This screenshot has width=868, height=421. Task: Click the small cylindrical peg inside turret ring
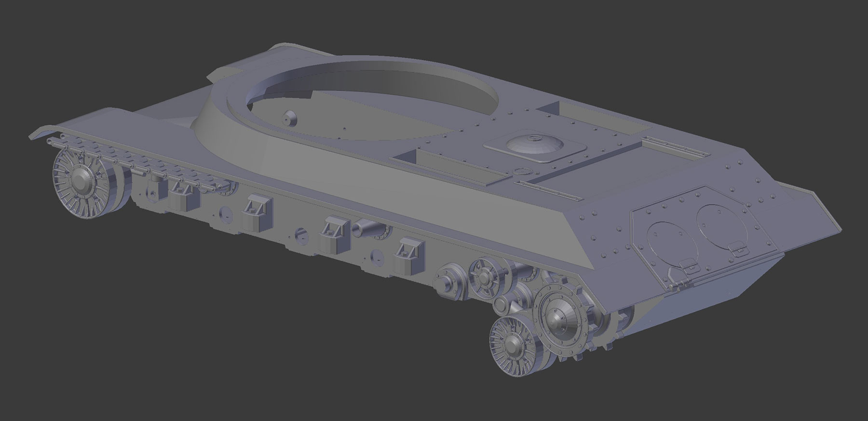tap(290, 118)
